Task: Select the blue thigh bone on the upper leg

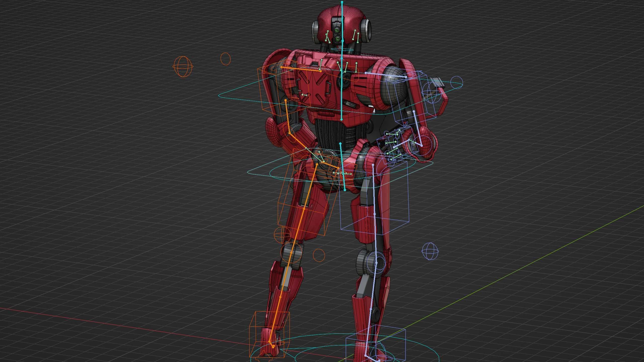Action: [375, 214]
